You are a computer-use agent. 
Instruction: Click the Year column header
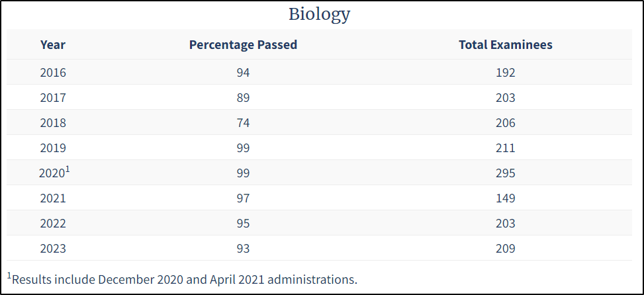[x=53, y=45]
